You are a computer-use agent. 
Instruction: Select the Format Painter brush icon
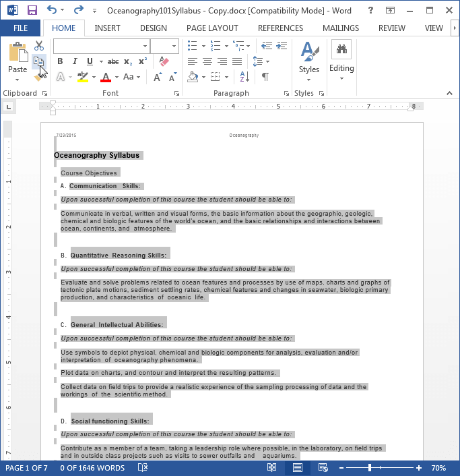pos(38,78)
